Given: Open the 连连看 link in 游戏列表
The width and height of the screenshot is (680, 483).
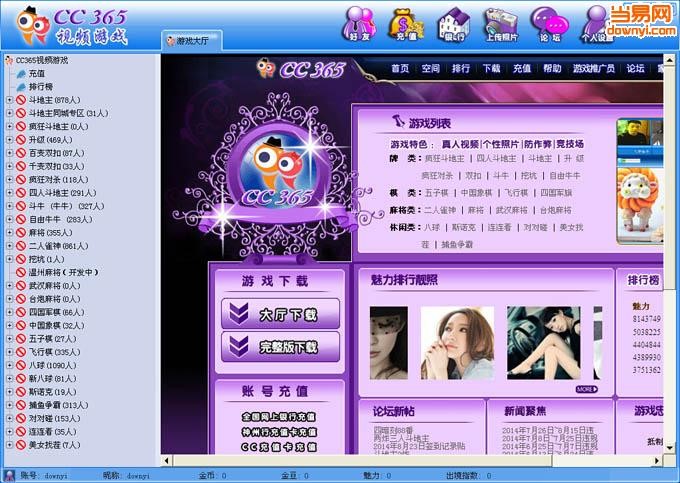Looking at the screenshot, I should coord(499,227).
